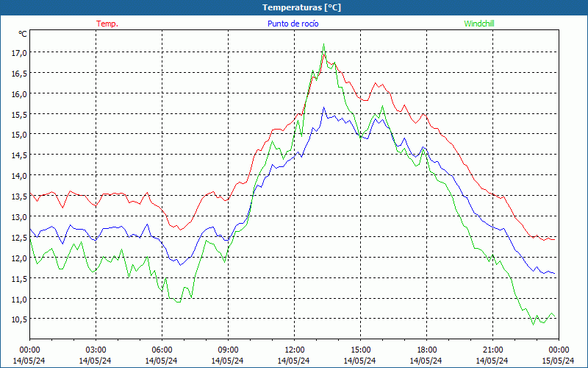Viewport: 588px width, 368px height.
Task: Click the 11,0 y-axis value
Action: (19, 300)
